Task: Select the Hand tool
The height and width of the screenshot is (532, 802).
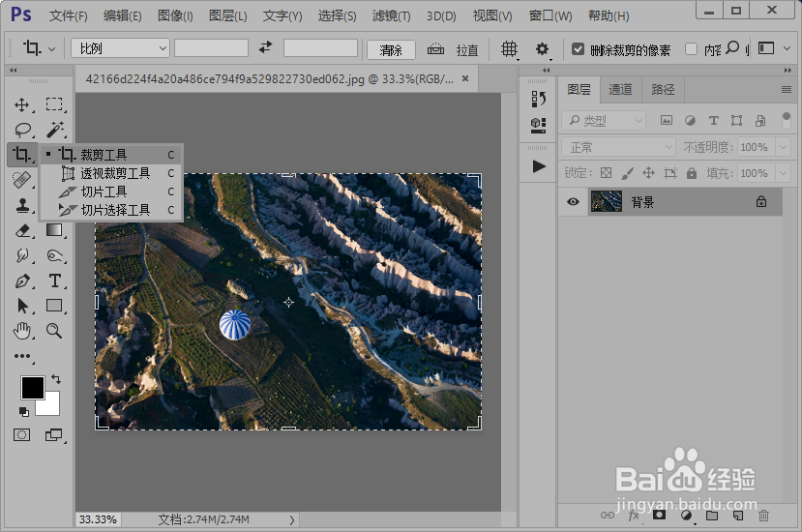Action: (22, 331)
